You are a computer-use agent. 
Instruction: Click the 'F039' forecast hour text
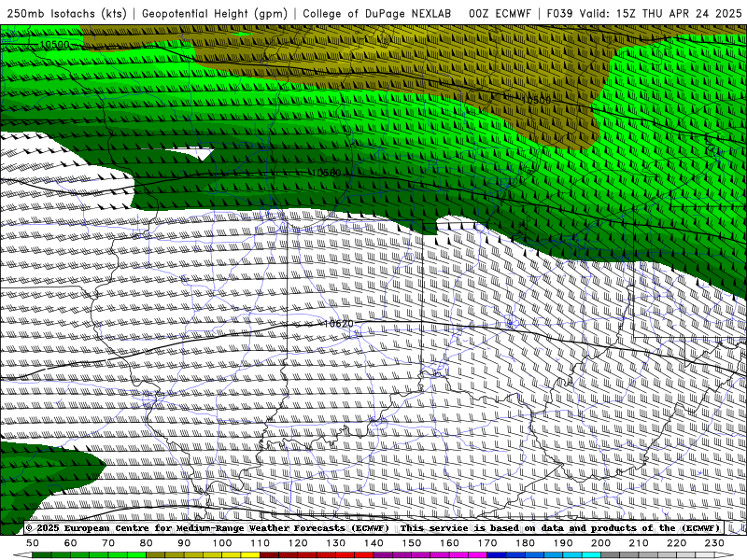(x=559, y=13)
